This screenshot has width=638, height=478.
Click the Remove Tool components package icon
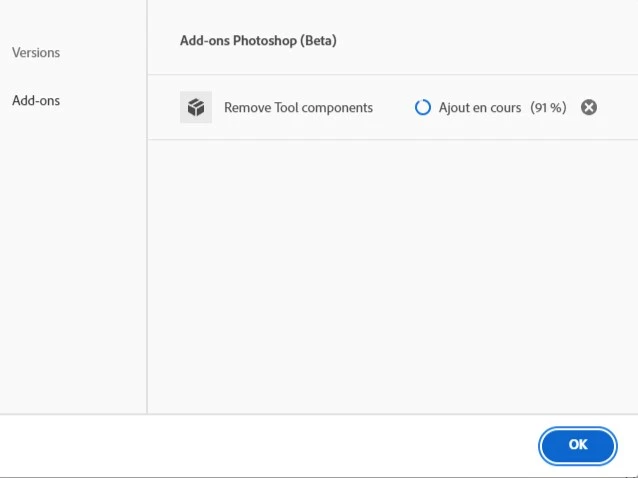(x=196, y=107)
